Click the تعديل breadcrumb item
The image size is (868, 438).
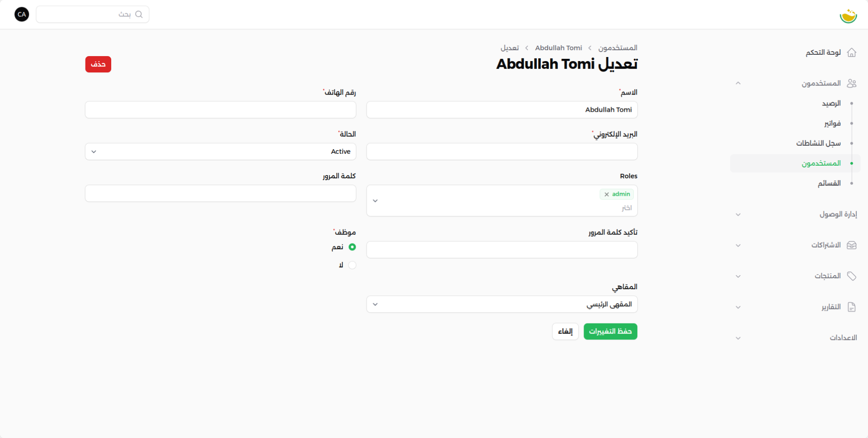point(509,48)
